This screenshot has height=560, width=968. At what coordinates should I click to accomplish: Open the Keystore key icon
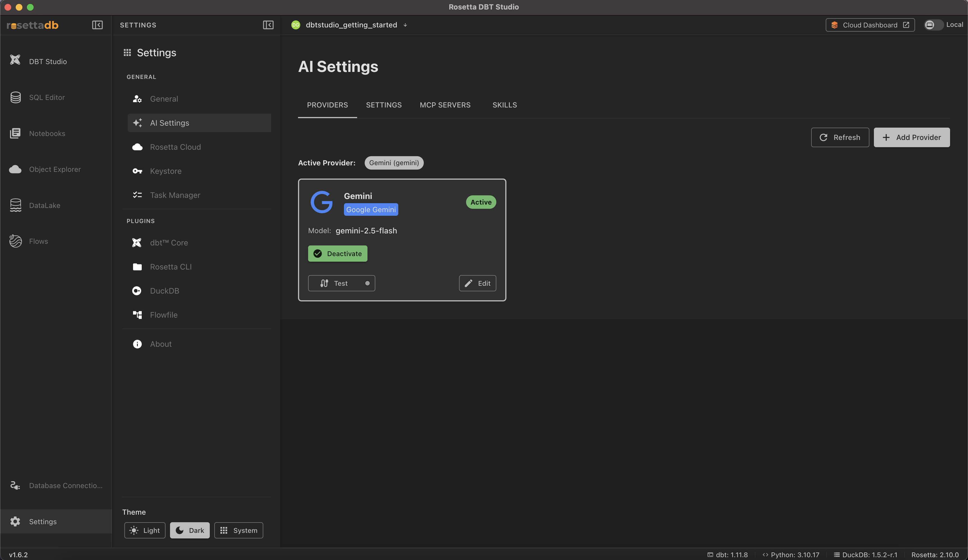point(137,171)
